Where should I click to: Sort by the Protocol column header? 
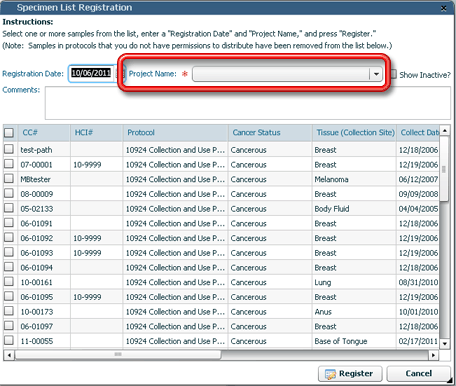(176, 133)
